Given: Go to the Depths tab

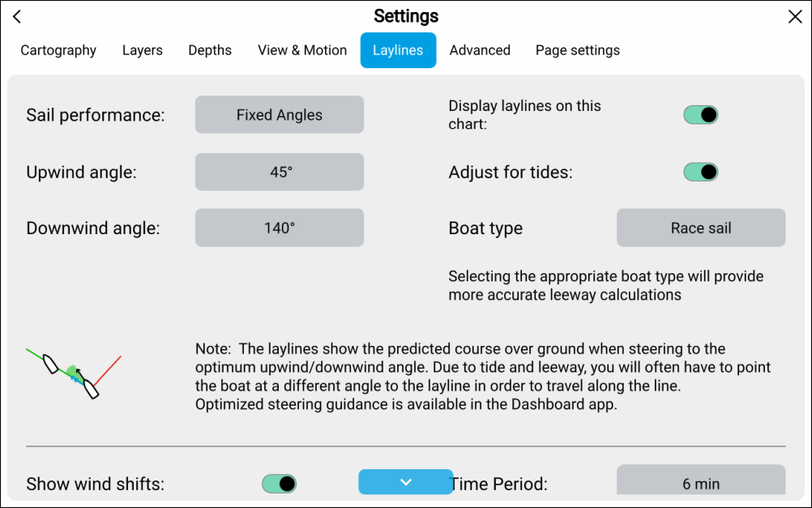Looking at the screenshot, I should click(210, 50).
